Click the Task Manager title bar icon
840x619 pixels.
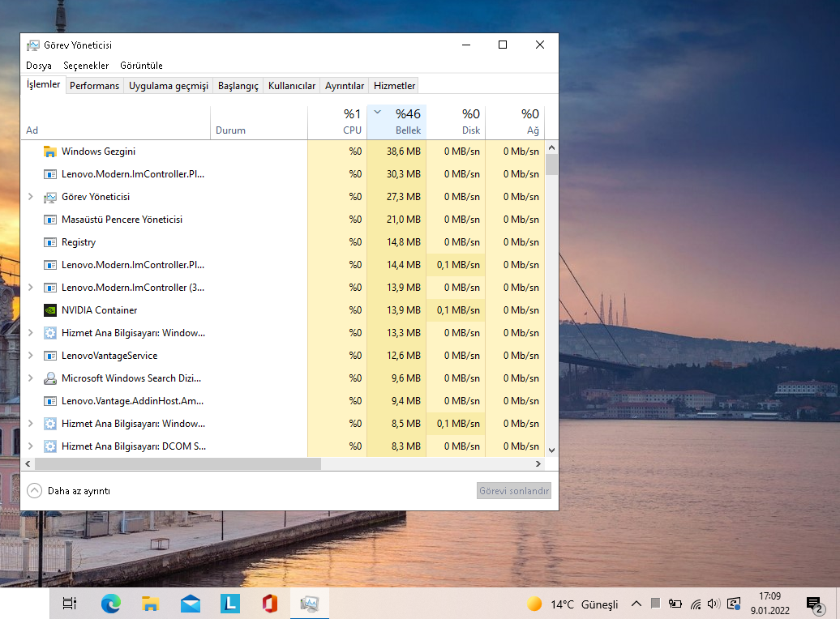pos(33,45)
